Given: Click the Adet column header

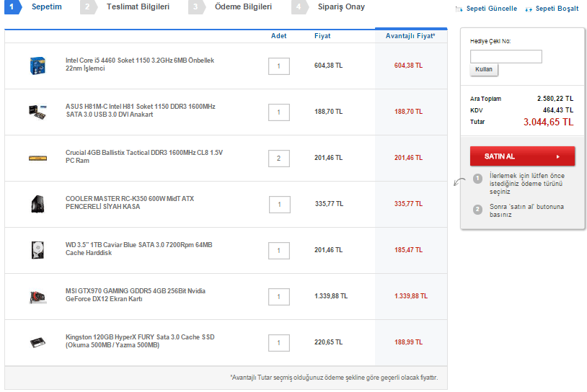Looking at the screenshot, I should [279, 36].
